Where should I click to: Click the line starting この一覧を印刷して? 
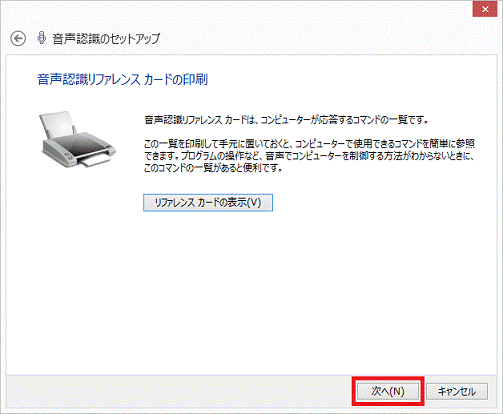click(309, 144)
